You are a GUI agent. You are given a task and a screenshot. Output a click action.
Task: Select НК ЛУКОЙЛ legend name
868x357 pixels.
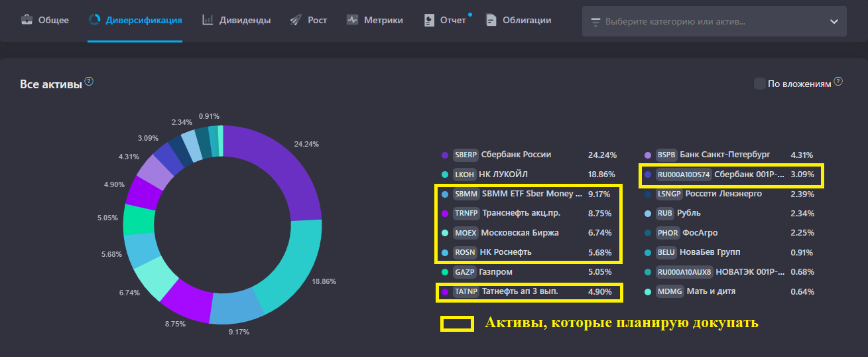[503, 175]
